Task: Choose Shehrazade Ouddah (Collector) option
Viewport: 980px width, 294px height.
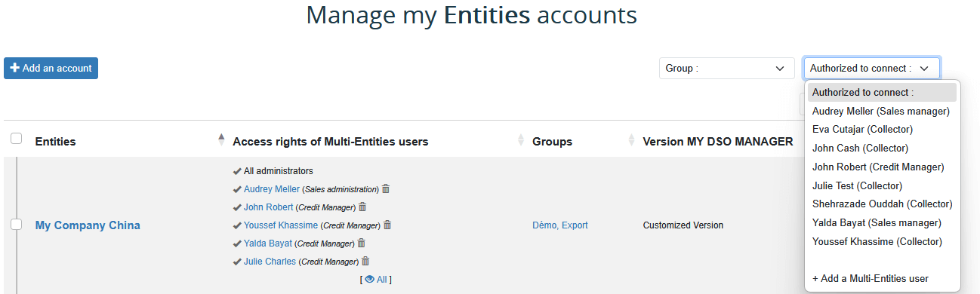Action: (882, 204)
